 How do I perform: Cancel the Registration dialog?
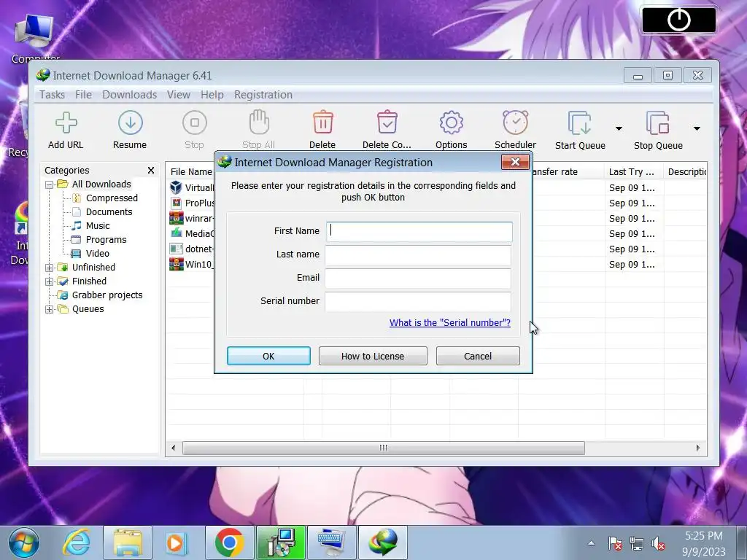click(478, 356)
